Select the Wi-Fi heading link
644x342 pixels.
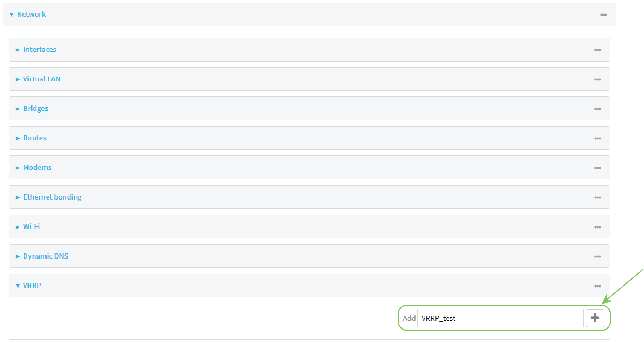click(31, 226)
